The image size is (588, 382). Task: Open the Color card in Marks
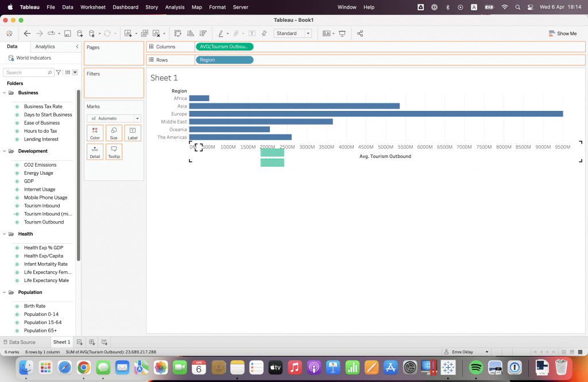(95, 133)
